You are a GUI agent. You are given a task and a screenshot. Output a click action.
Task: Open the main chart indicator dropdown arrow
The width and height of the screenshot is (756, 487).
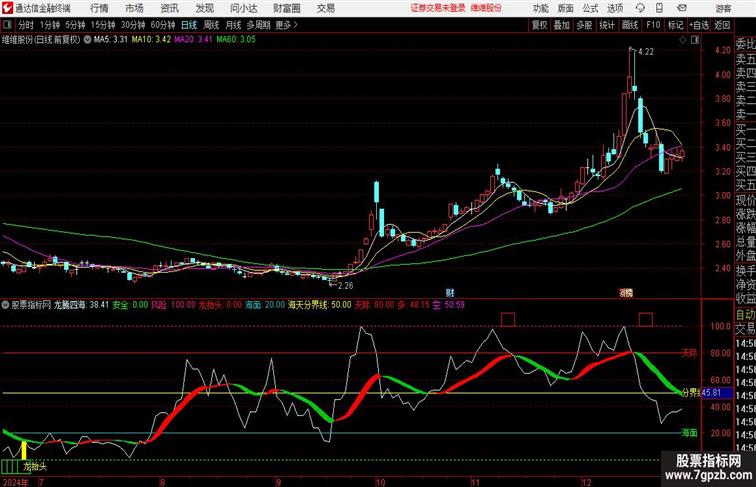click(x=87, y=40)
